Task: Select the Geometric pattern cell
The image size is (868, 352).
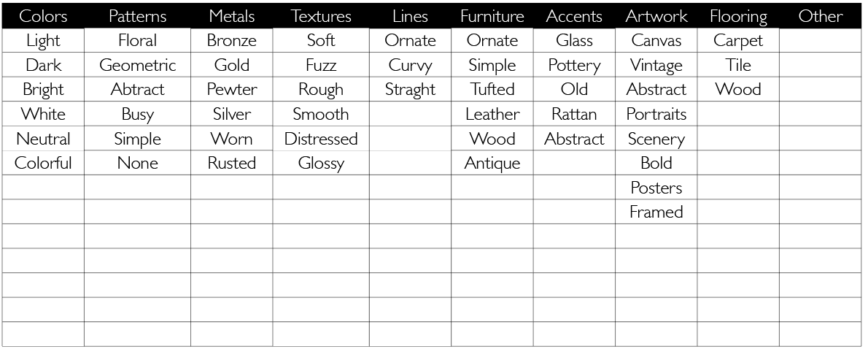Action: pyautogui.click(x=137, y=66)
